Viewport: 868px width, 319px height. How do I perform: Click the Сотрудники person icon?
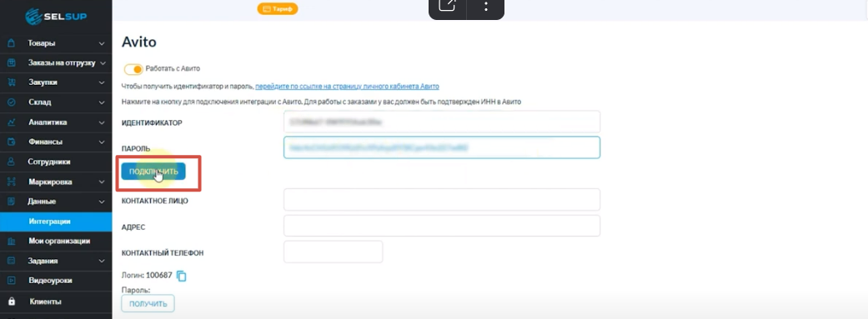click(11, 162)
